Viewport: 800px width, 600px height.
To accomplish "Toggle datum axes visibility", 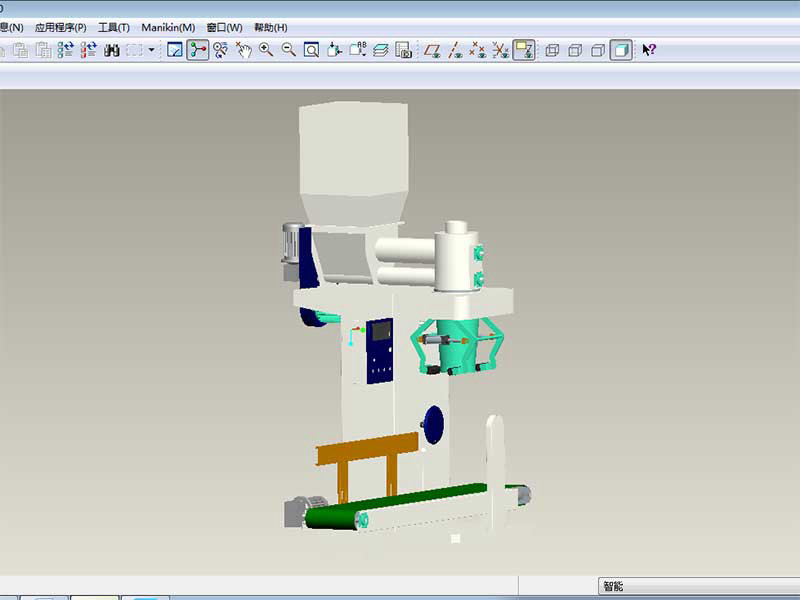I will tap(455, 50).
